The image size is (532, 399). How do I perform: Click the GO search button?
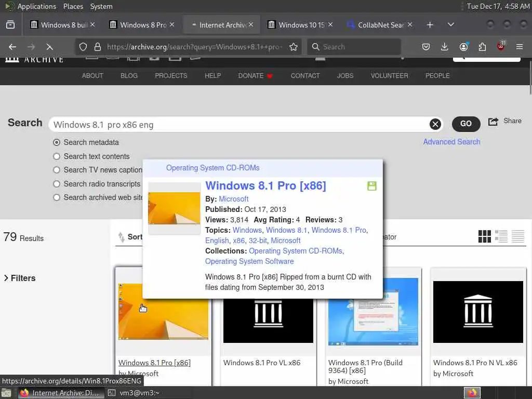466,124
